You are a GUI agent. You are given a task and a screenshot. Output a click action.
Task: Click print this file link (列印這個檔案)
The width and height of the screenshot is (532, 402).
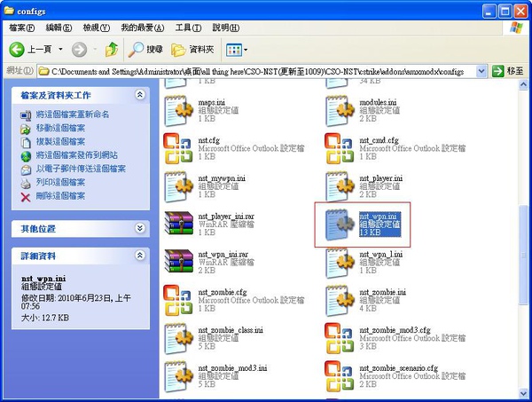tap(60, 182)
